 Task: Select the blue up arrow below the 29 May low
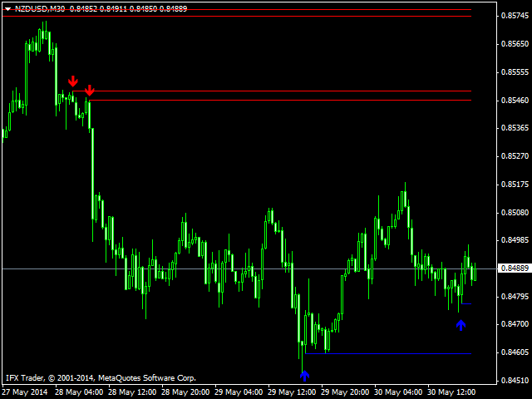[x=305, y=376]
